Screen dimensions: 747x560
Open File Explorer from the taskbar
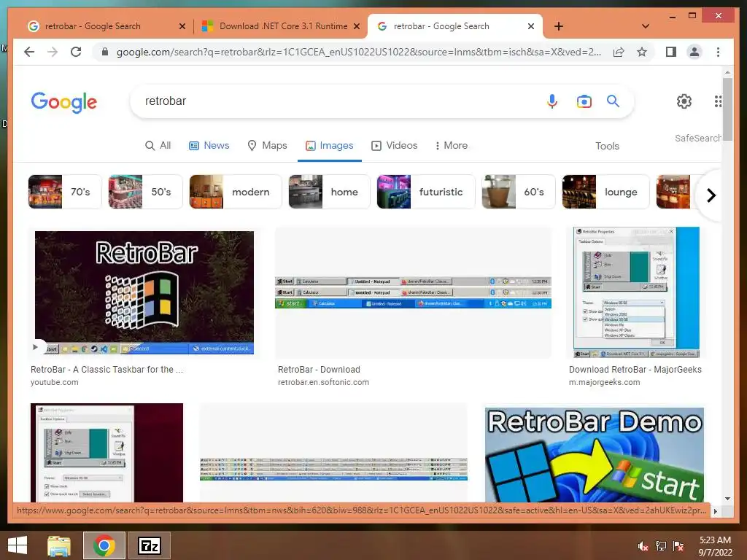coord(59,545)
